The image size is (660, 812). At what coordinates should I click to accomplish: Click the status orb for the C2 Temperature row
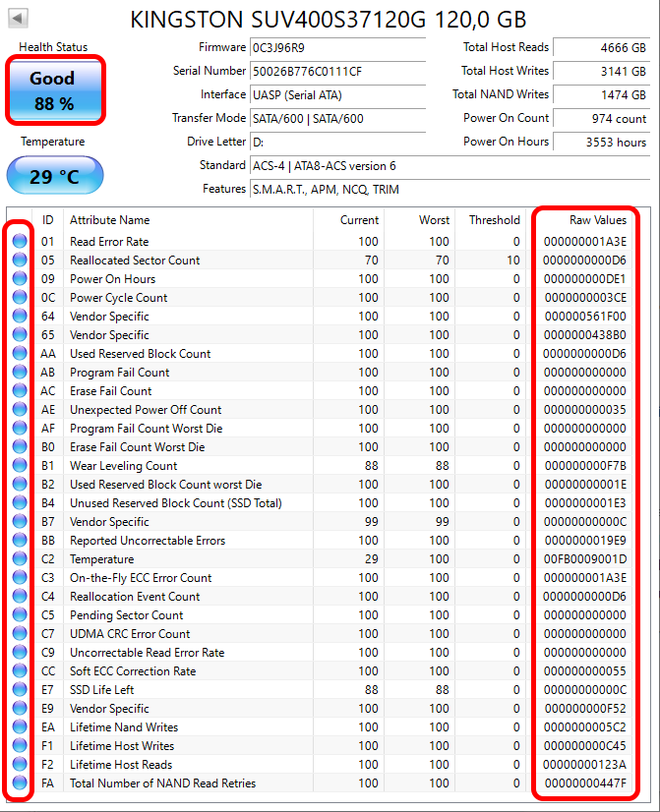click(20, 558)
